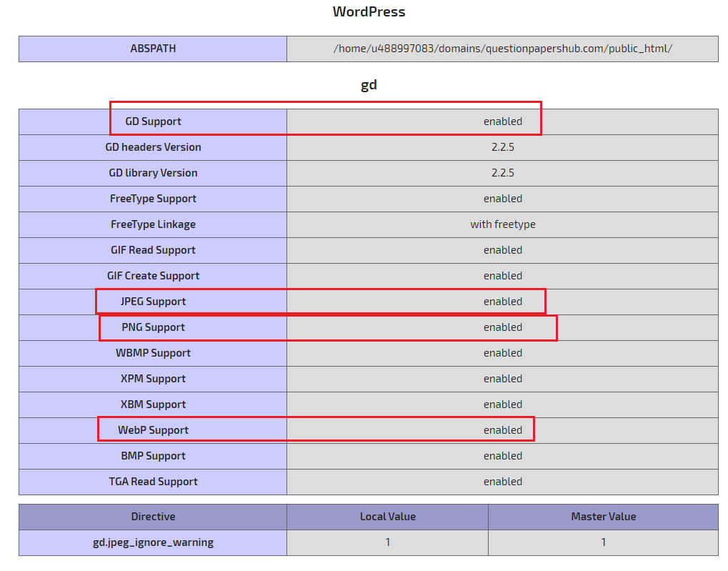The height and width of the screenshot is (571, 728).
Task: Select WebP Support label
Action: tap(153, 430)
